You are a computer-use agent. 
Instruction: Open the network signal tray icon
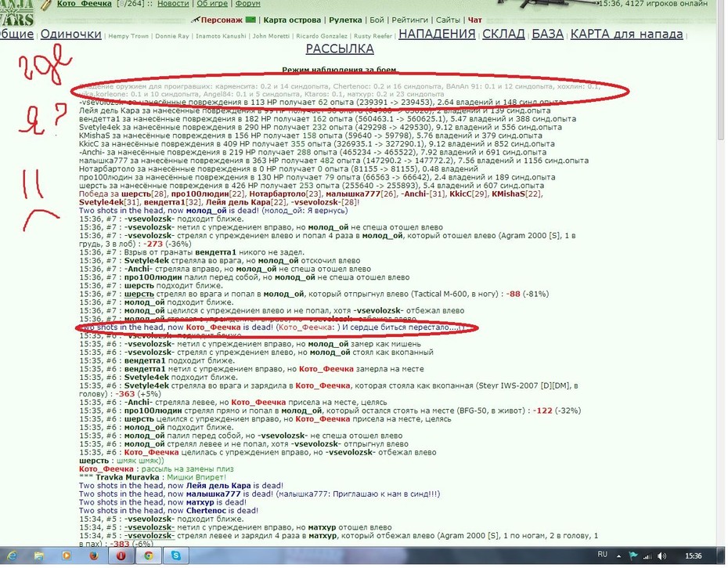point(647,556)
